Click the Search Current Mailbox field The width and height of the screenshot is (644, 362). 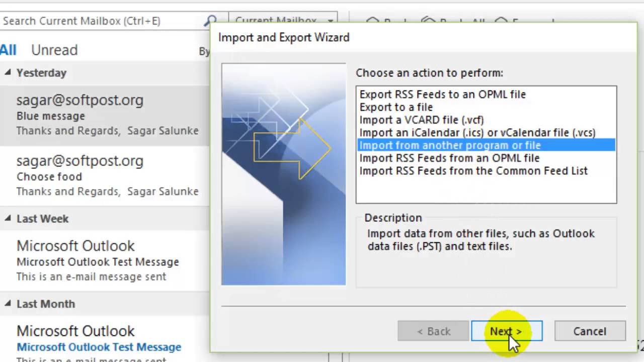tap(101, 21)
